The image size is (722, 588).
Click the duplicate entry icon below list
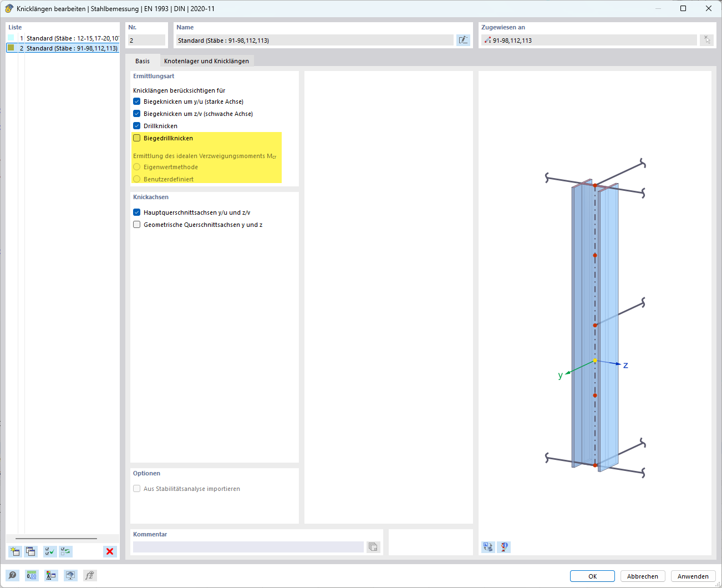coord(31,551)
